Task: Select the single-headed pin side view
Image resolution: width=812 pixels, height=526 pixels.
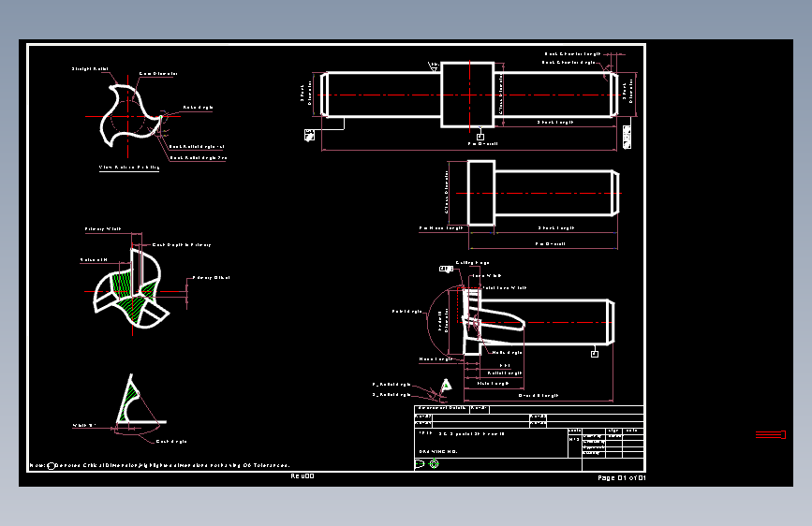Action: [543, 193]
